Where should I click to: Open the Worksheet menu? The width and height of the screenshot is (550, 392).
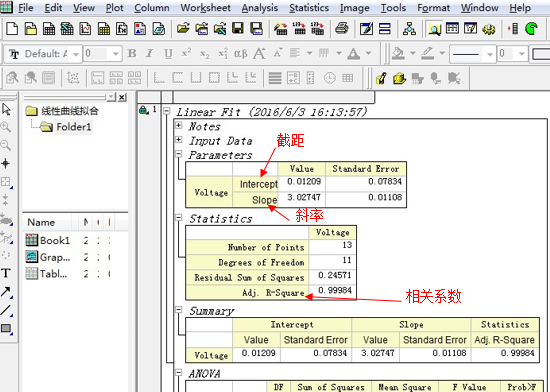[x=206, y=8]
